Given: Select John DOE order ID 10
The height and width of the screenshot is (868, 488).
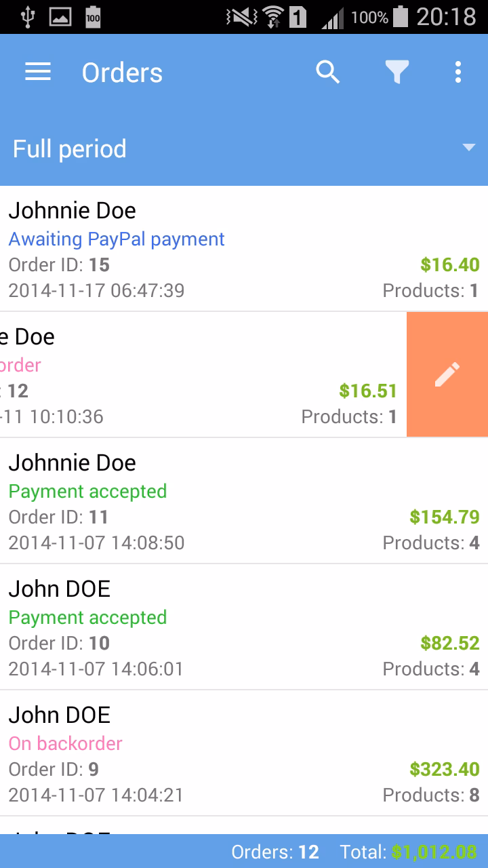Looking at the screenshot, I should pos(244,627).
